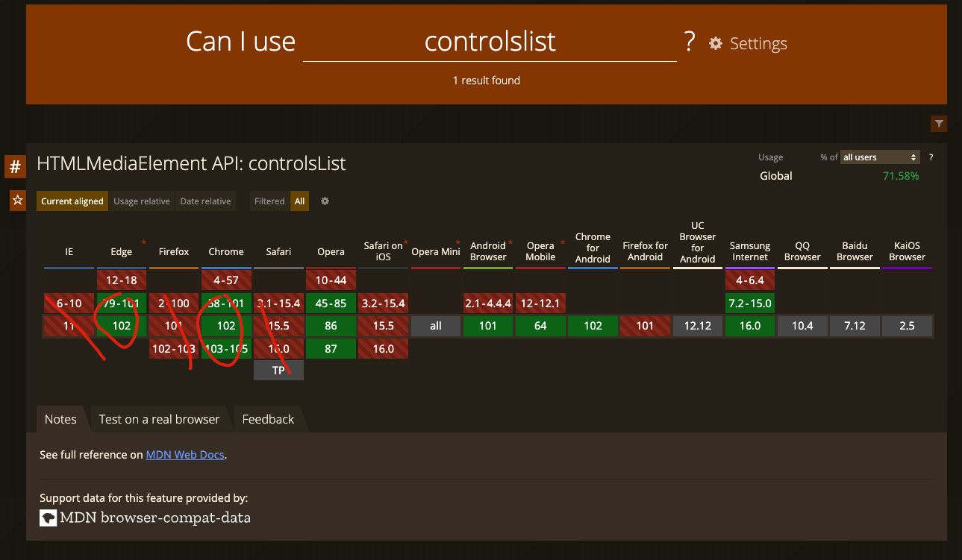Viewport: 962px width, 560px height.
Task: Select Android Browser 2.1-4.4.4 cell
Action: point(488,303)
